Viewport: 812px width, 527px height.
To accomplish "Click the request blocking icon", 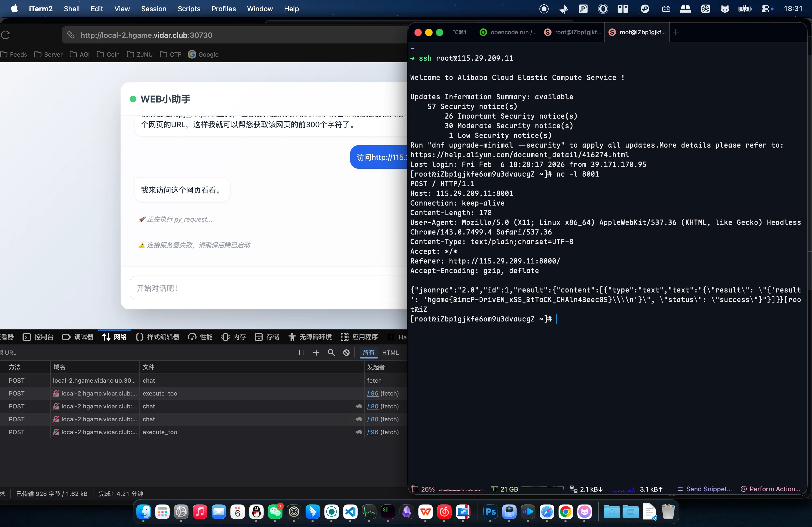I will [346, 353].
